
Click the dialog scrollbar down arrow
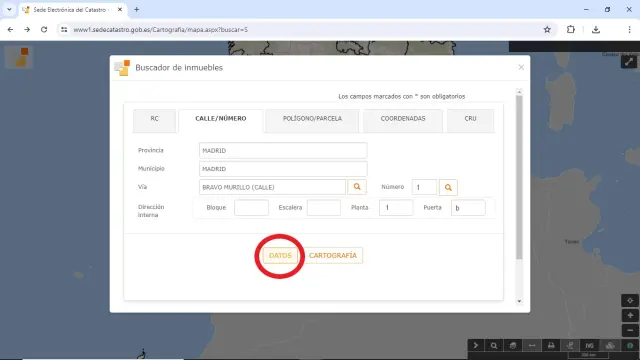pos(519,301)
